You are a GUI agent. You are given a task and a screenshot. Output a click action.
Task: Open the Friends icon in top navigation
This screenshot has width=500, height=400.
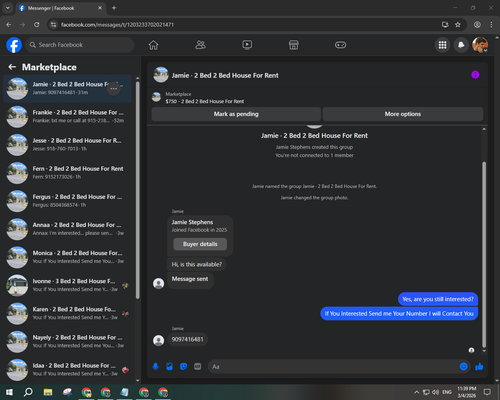click(200, 45)
